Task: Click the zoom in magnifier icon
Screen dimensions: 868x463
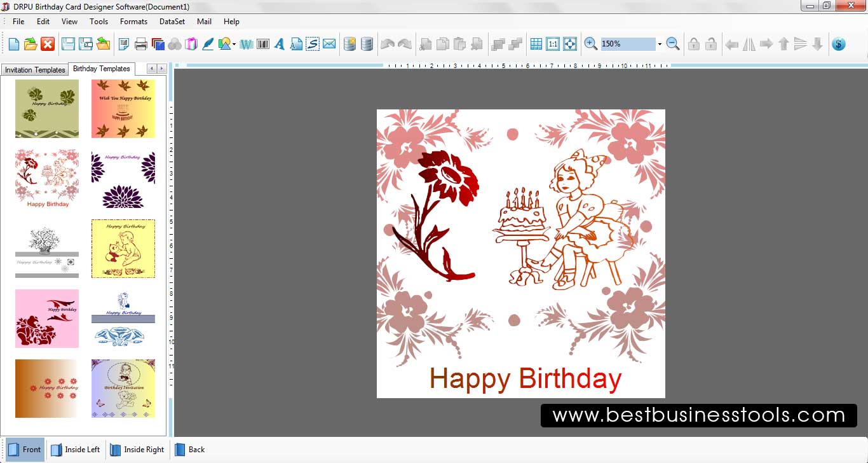Action: coord(591,44)
